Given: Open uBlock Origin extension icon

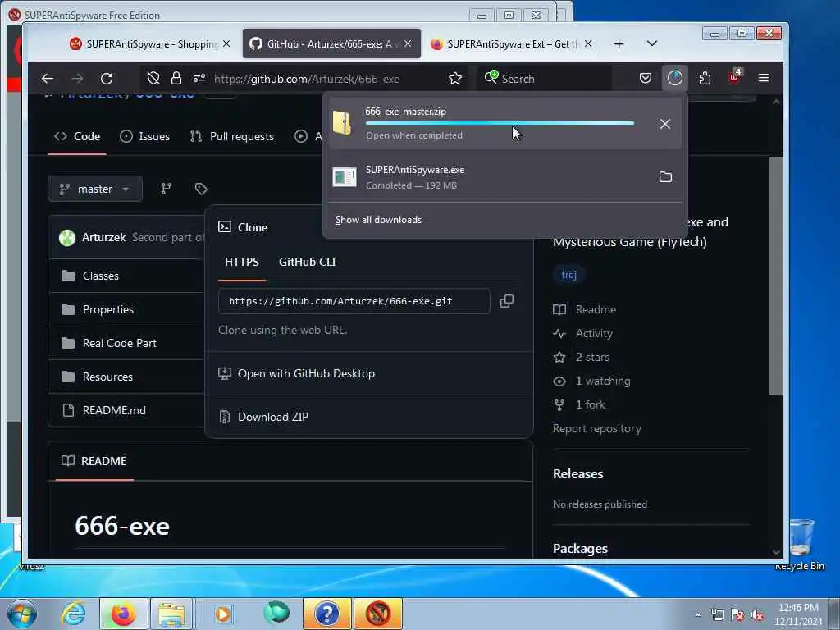Looking at the screenshot, I should point(734,78).
